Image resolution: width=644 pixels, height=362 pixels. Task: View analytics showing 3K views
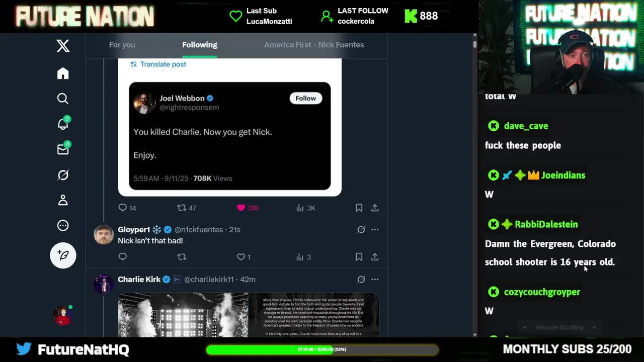(305, 208)
